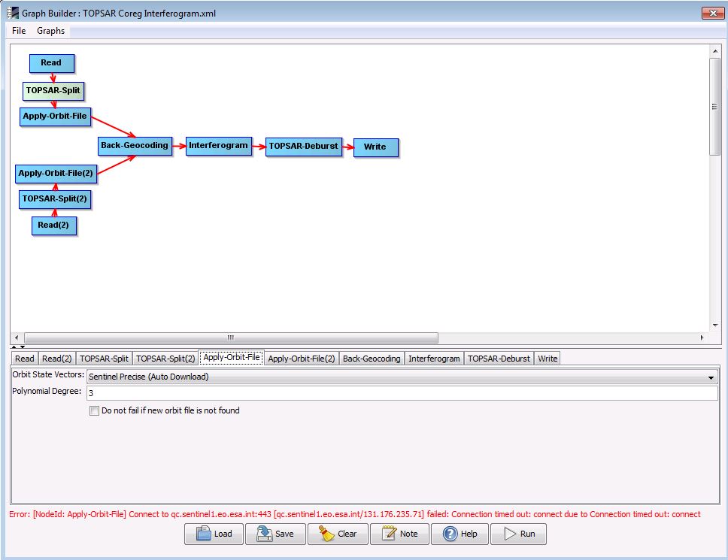The width and height of the screenshot is (728, 560).
Task: Select the Read node in the graph
Action: click(52, 63)
